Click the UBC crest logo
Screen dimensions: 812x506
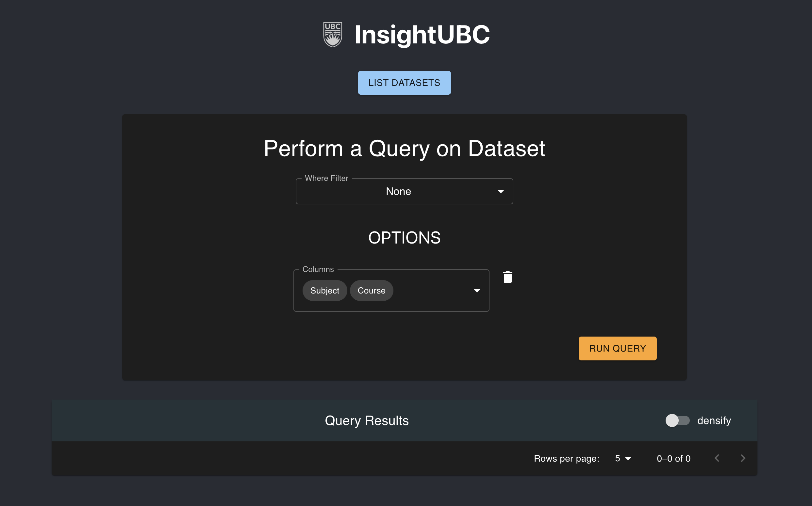(332, 35)
